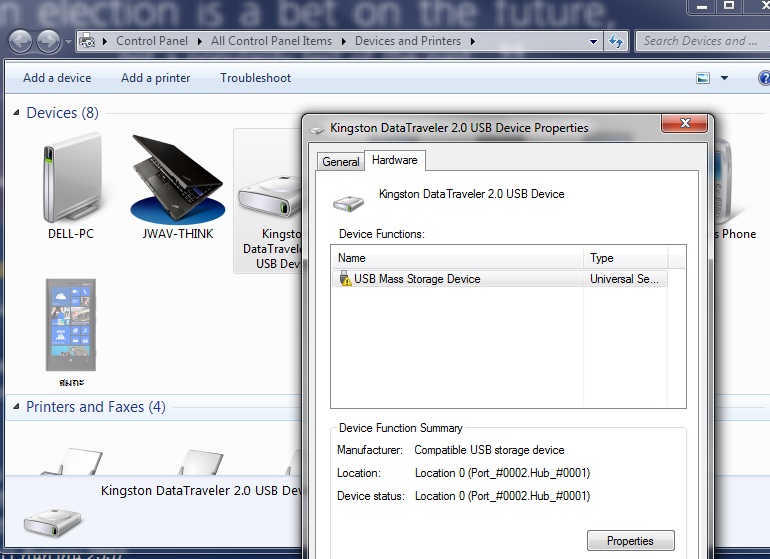
Task: Click the Location value Port_#0002.Hub_#0001
Action: [x=502, y=473]
